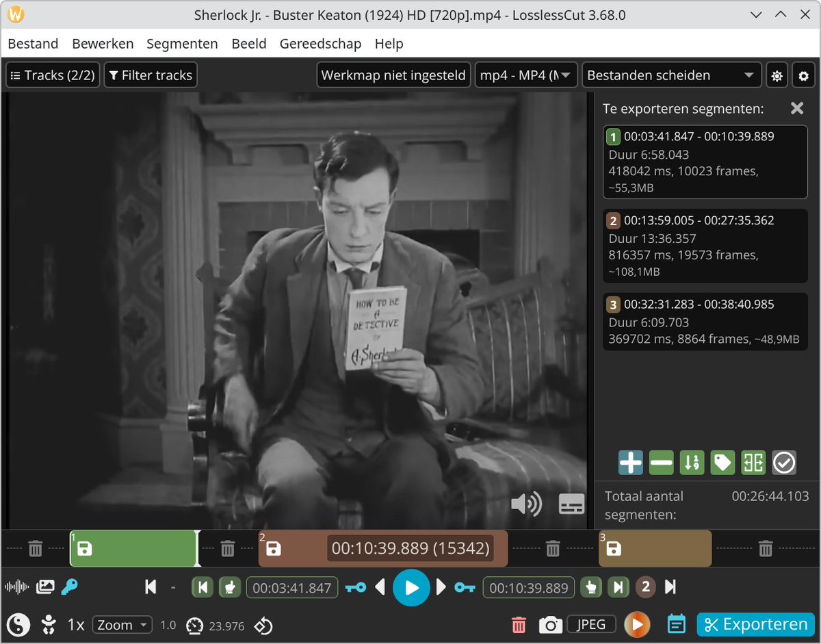Open the Beeld menu

tap(249, 44)
